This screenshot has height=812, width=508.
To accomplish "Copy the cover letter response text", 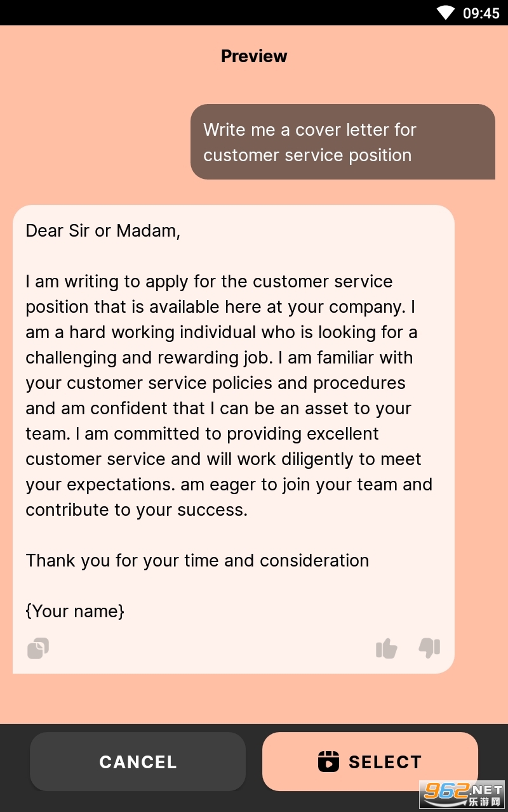I will tap(38, 648).
